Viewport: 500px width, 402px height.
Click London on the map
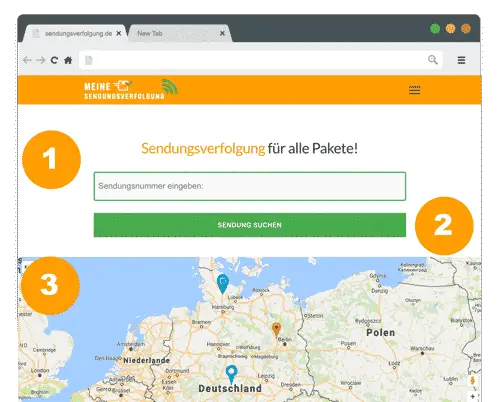[40, 370]
